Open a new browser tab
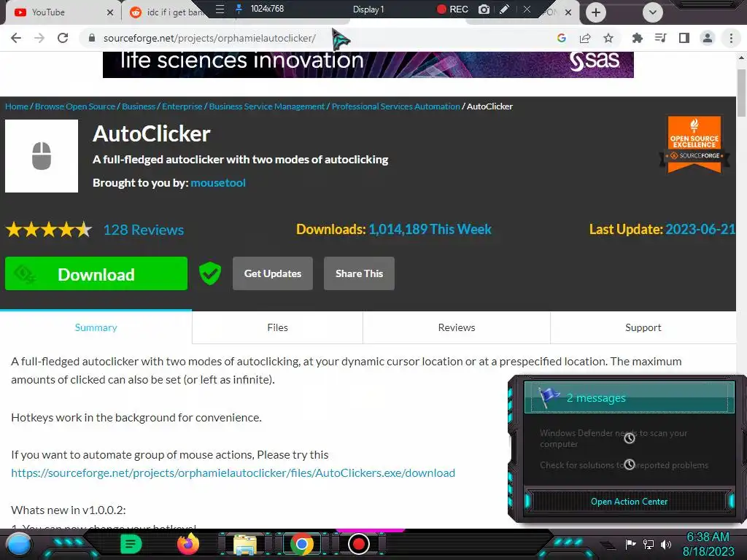 point(595,12)
